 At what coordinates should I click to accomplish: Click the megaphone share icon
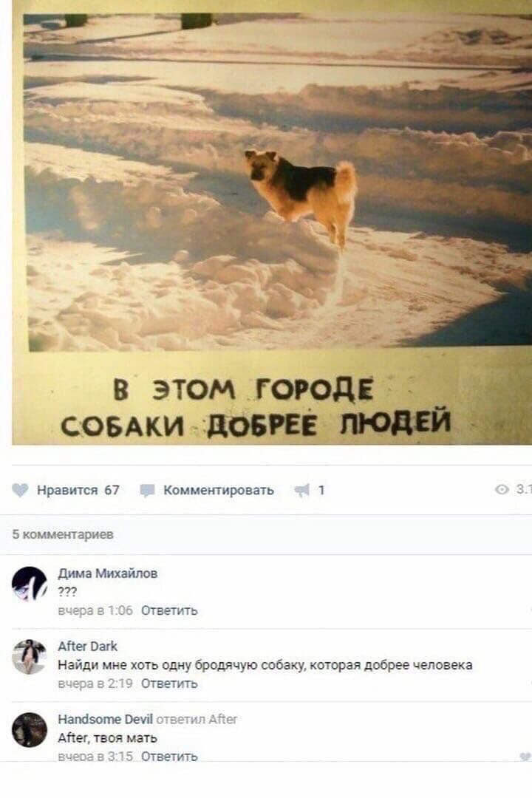[x=302, y=490]
